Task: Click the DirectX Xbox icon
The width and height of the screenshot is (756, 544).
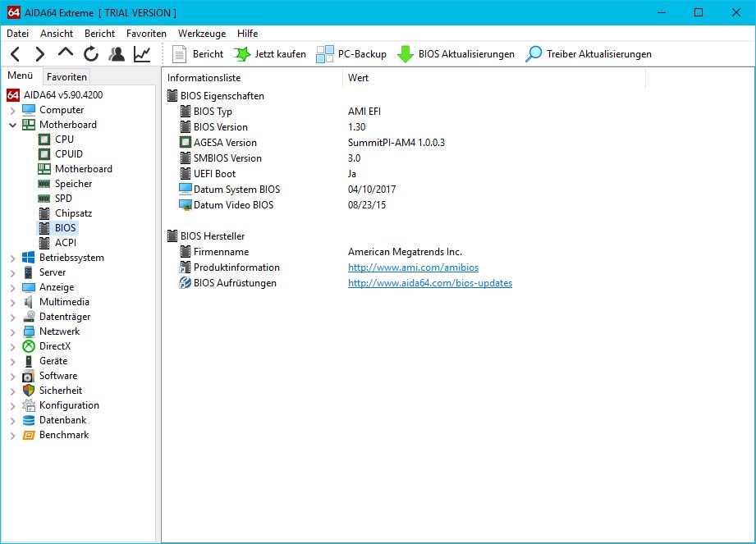Action: [x=29, y=346]
